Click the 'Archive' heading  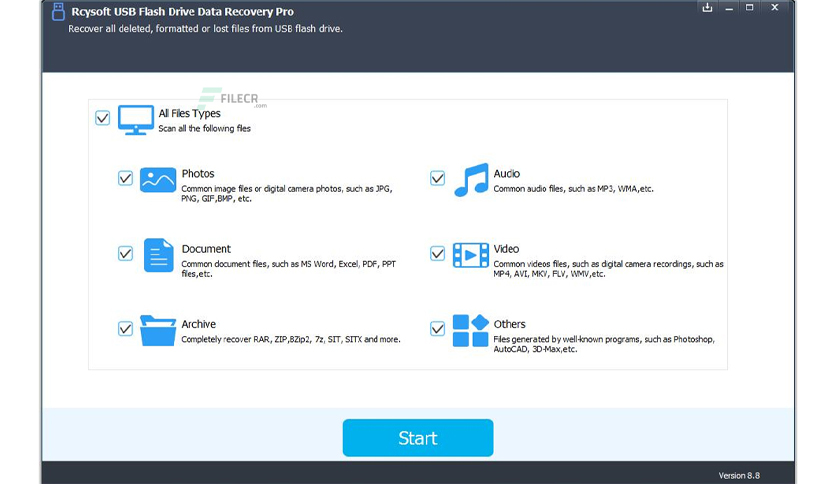click(198, 324)
